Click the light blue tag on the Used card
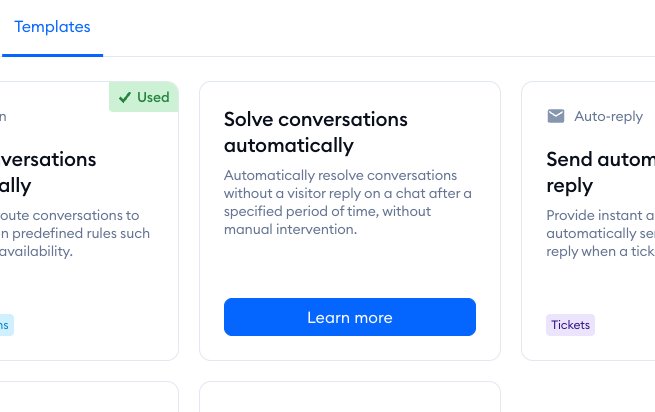The width and height of the screenshot is (655, 412). pos(6,325)
